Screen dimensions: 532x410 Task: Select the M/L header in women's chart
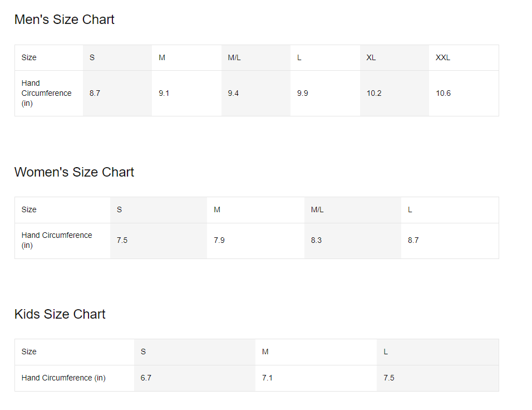tap(317, 210)
